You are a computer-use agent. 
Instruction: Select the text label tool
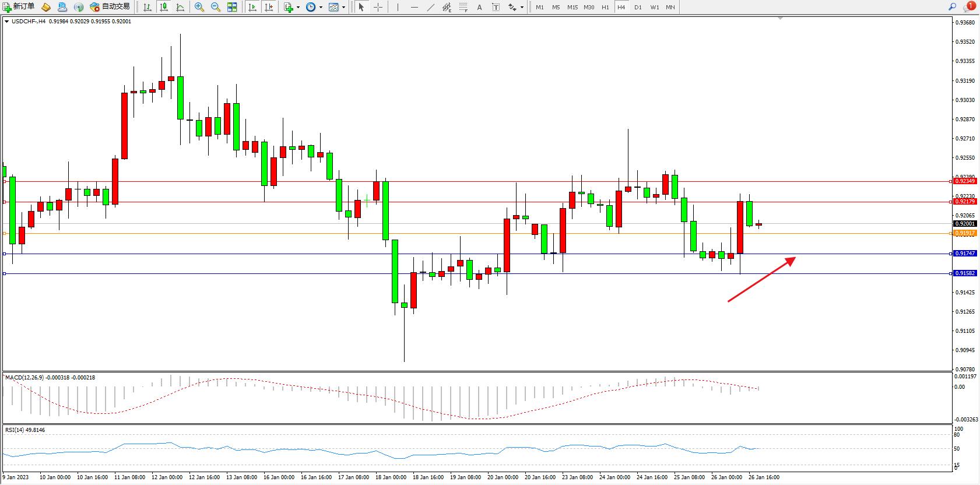[496, 7]
